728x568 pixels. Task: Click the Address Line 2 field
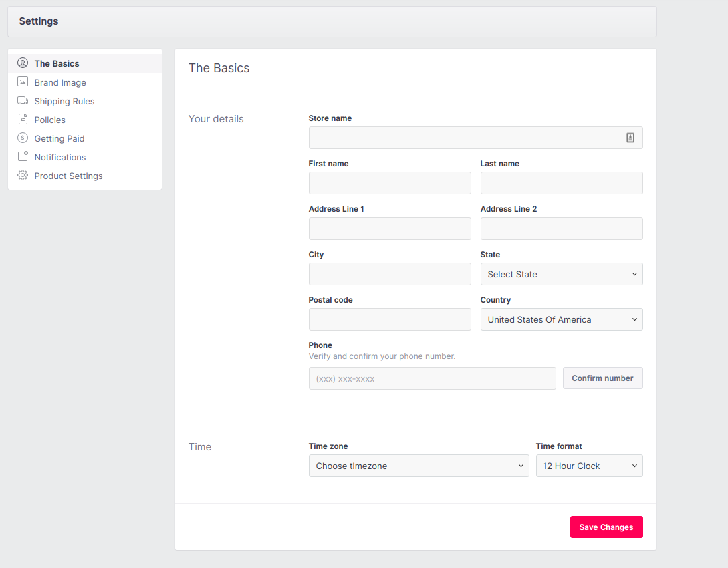[562, 229]
